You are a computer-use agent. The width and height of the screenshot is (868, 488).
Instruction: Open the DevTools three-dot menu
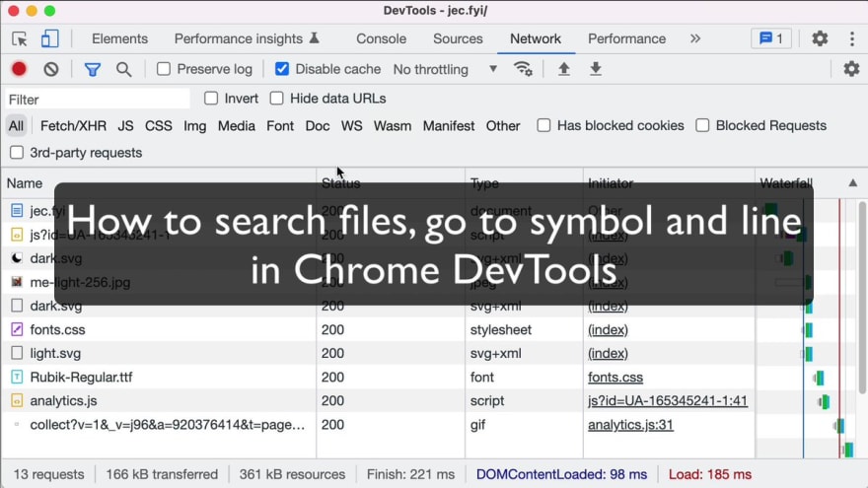(852, 38)
